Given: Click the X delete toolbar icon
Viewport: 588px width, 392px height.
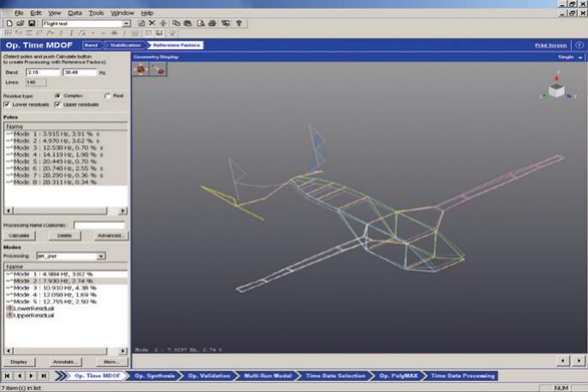Looking at the screenshot, I should (152, 23).
